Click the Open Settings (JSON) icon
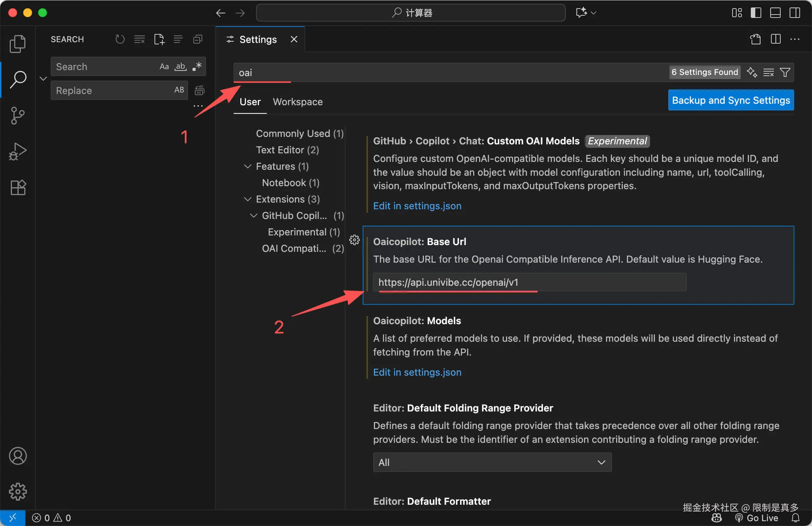The image size is (812, 526). click(755, 39)
